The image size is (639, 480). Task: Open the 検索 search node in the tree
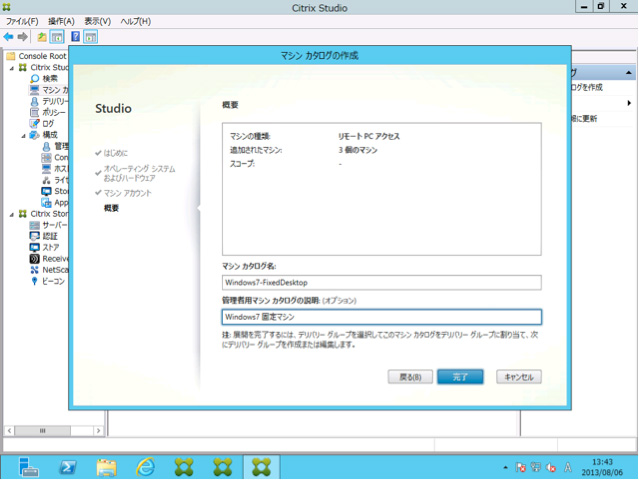pyautogui.click(x=45, y=78)
